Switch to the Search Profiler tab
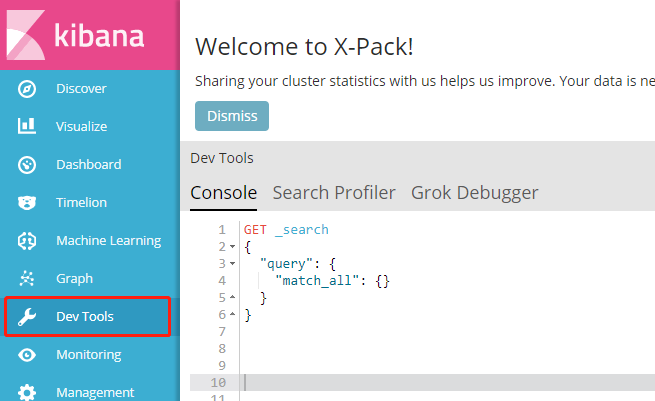The height and width of the screenshot is (401, 655). click(x=334, y=193)
